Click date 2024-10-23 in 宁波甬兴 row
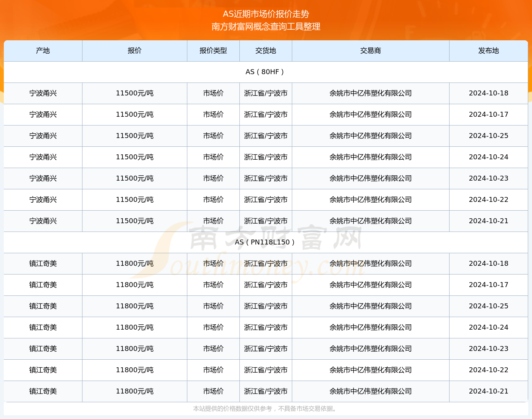This screenshot has width=532, height=419. (x=488, y=178)
